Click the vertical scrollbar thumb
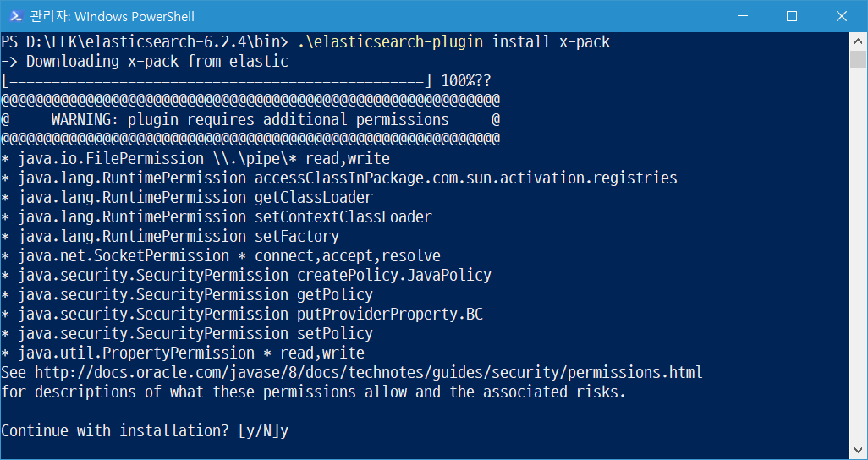This screenshot has width=868, height=460. pyautogui.click(x=858, y=59)
